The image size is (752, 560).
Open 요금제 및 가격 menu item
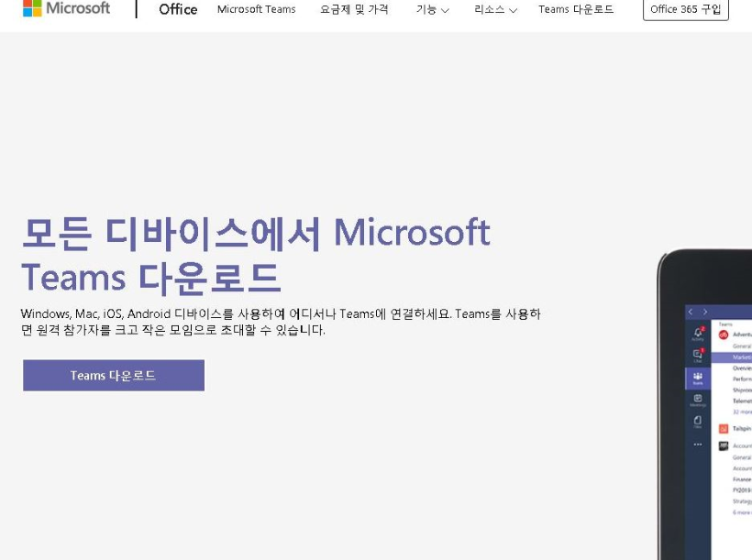354,9
